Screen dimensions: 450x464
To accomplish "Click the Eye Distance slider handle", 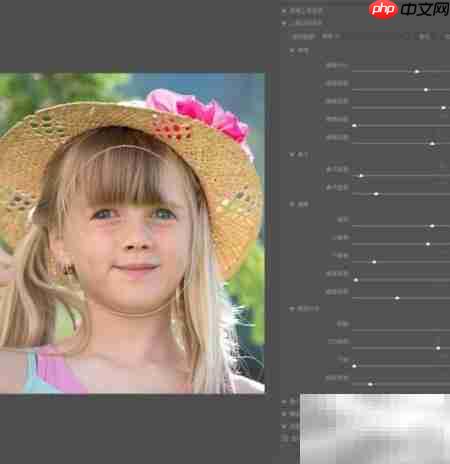I will 432,143.
